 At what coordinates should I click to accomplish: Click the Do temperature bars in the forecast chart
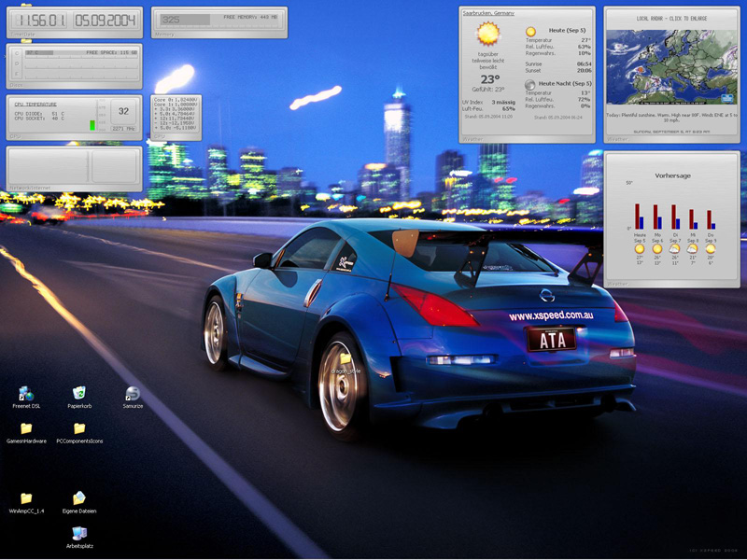tap(711, 219)
